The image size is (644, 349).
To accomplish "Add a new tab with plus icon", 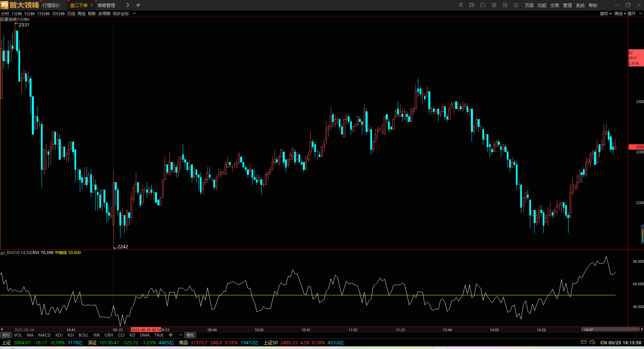I will click(x=138, y=5).
